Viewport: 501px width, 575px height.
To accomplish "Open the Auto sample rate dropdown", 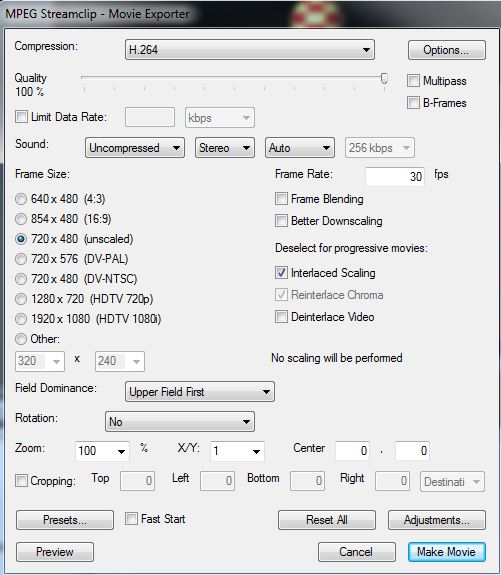I will click(300, 148).
